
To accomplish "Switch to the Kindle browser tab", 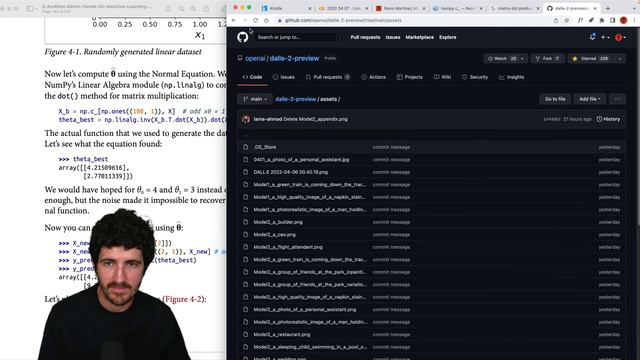I will 286,8.
